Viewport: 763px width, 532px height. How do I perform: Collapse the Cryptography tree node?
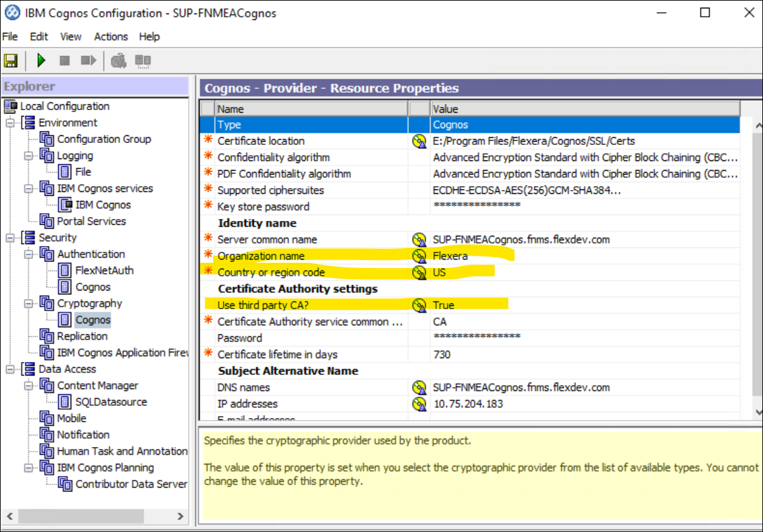29,304
